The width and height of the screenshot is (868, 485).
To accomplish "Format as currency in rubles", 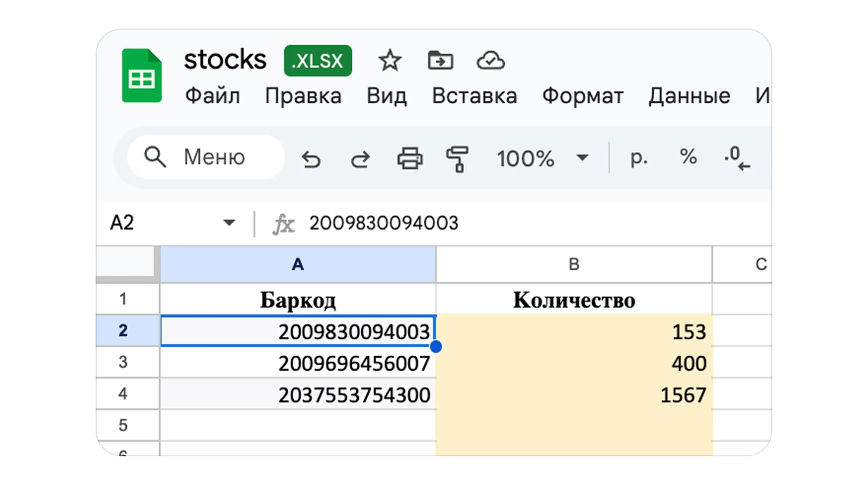I will pyautogui.click(x=638, y=158).
